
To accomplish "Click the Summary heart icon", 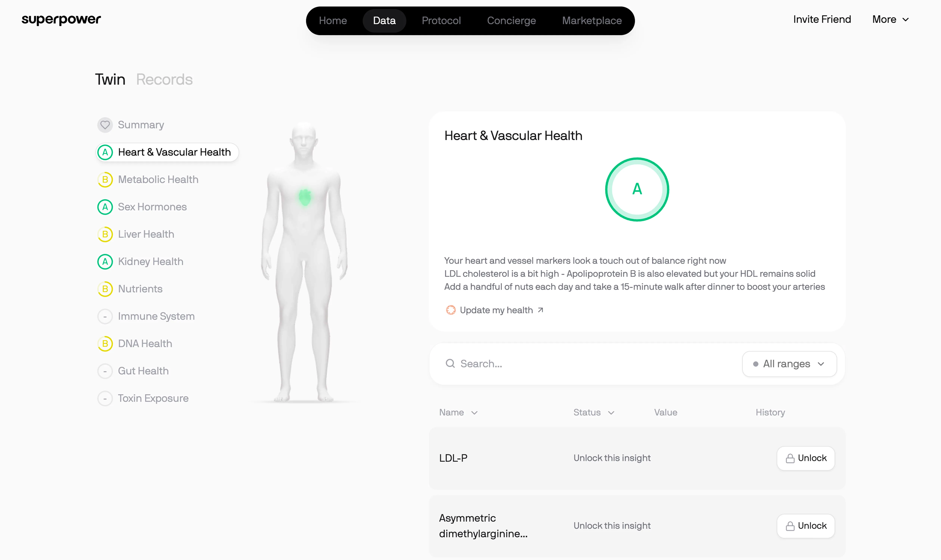I will coord(105,125).
